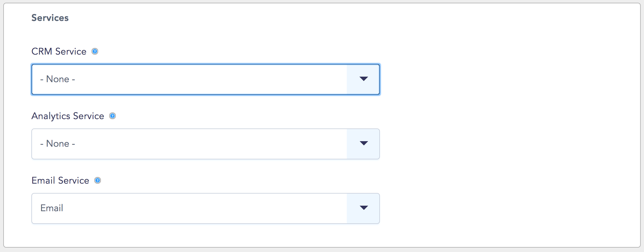Click the Analytics Service help icon
Image resolution: width=644 pixels, height=252 pixels.
tap(112, 116)
